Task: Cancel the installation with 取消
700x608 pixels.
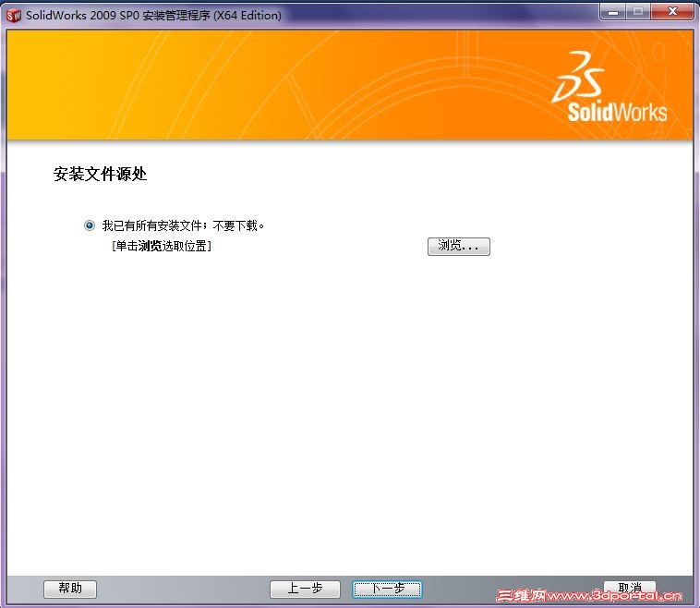Action: tap(630, 588)
